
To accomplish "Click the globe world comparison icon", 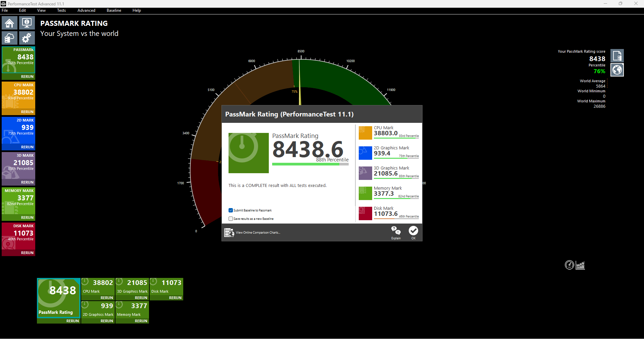I will pos(617,70).
